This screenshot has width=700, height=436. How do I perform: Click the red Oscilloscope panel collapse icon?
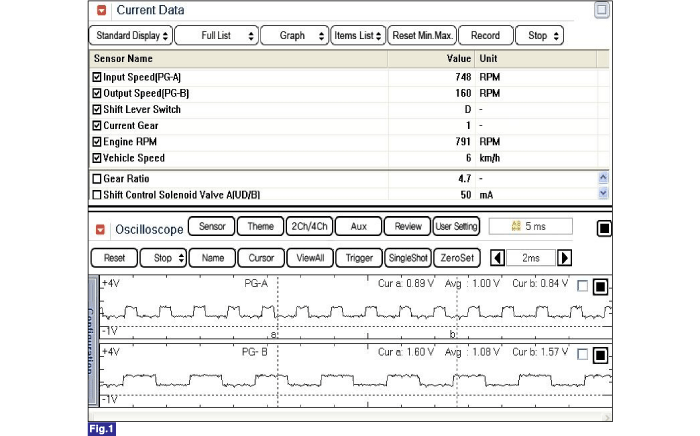pos(101,229)
